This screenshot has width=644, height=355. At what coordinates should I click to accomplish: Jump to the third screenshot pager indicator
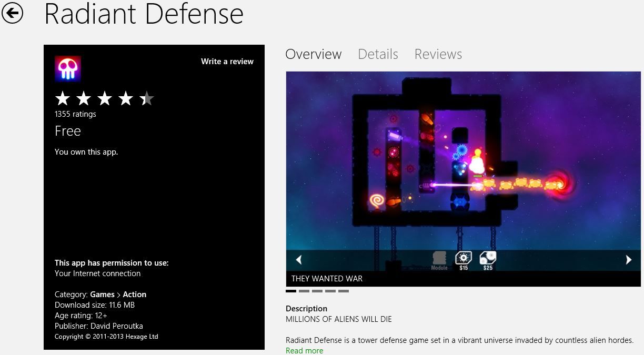coord(317,291)
